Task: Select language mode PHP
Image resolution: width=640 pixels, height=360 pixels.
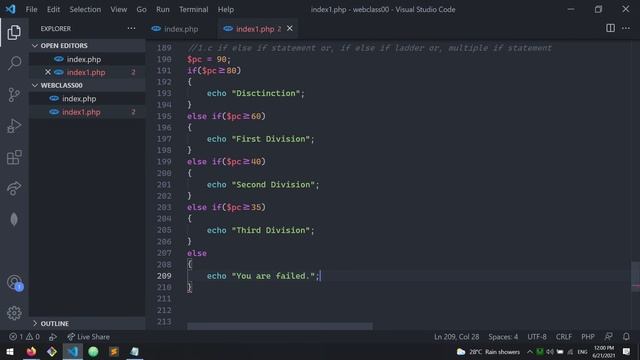Action: point(588,337)
